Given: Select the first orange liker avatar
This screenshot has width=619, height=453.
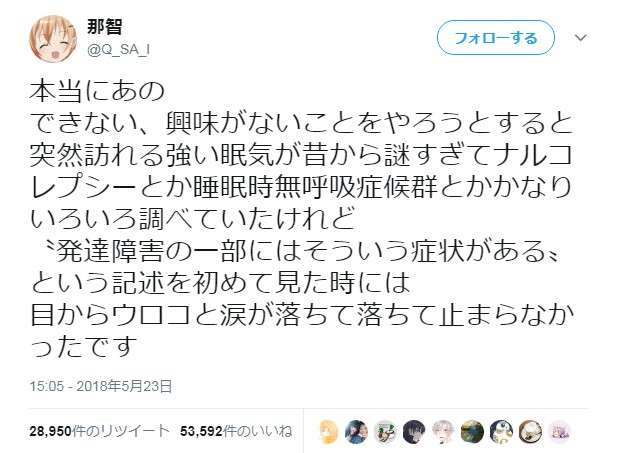Looking at the screenshot, I should [x=328, y=431].
